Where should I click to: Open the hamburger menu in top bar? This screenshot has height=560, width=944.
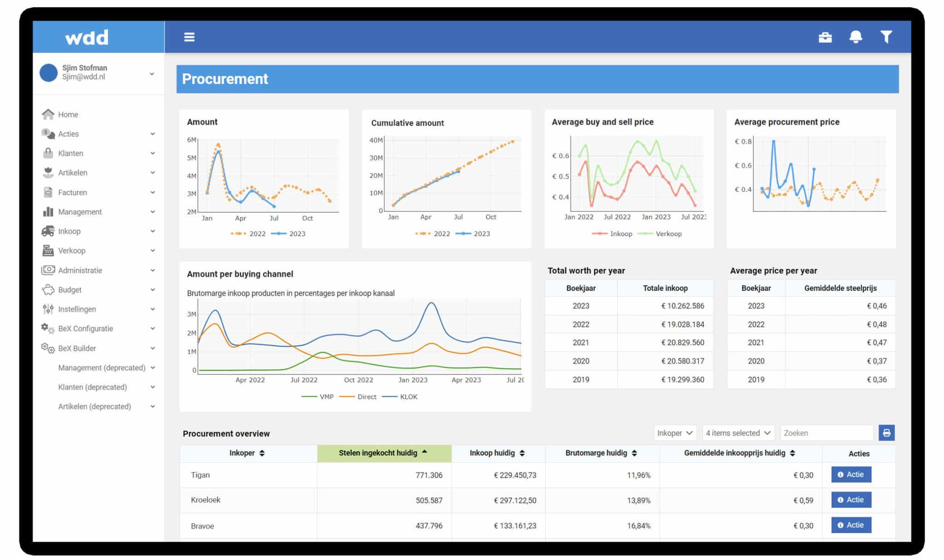point(189,37)
